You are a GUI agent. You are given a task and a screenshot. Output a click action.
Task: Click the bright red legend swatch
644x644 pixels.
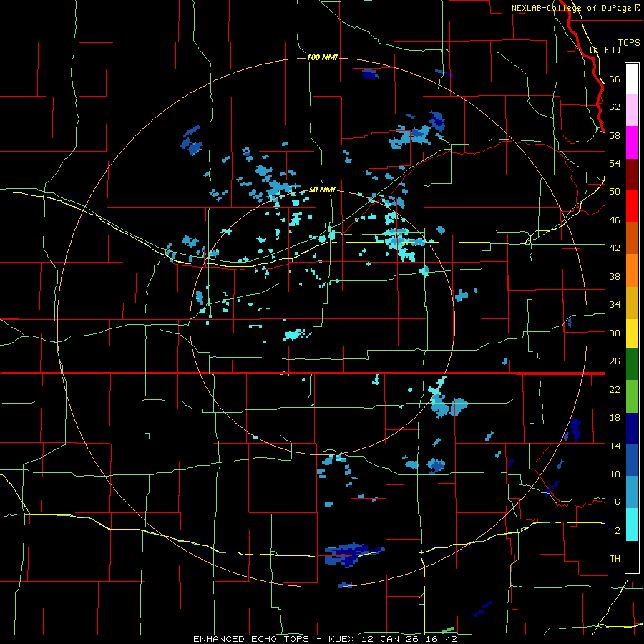tap(632, 206)
